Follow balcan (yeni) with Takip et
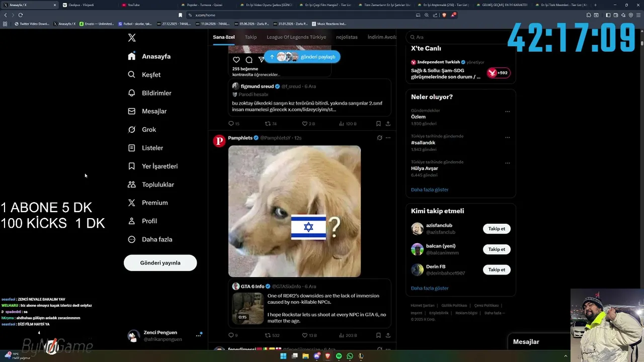This screenshot has height=362, width=644. coord(497,249)
